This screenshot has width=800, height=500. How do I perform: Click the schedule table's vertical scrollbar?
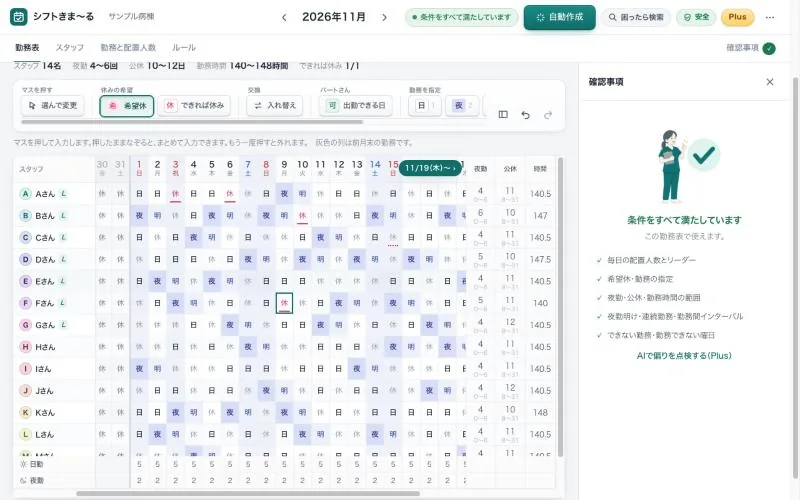click(x=560, y=306)
